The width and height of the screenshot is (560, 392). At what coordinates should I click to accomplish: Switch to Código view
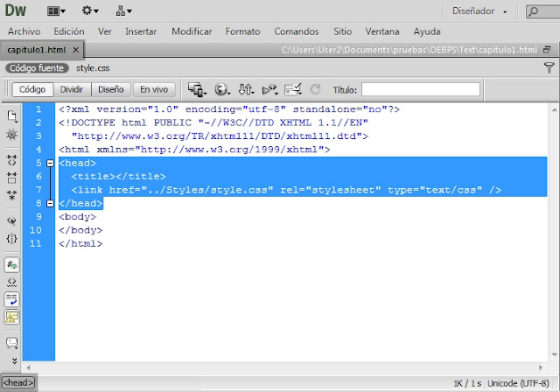click(x=32, y=89)
